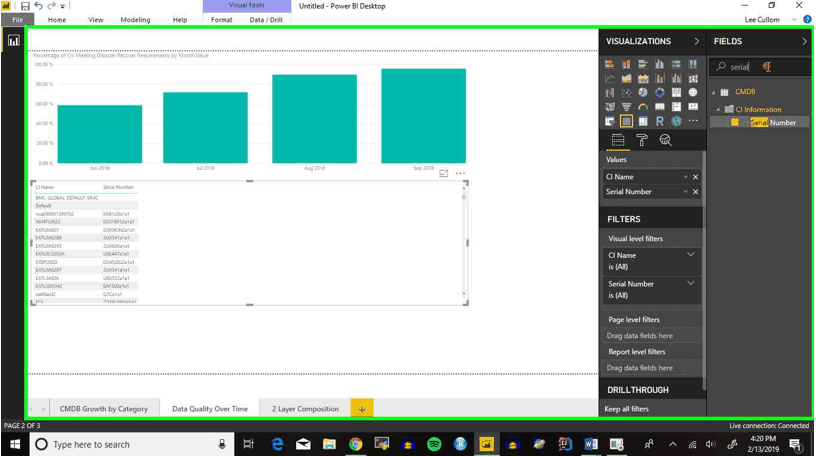Open the quick access toolbar customize dropdown

click(62, 6)
